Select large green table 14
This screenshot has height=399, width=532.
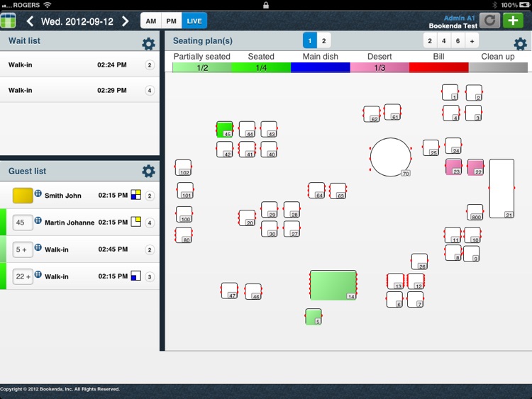(x=333, y=285)
